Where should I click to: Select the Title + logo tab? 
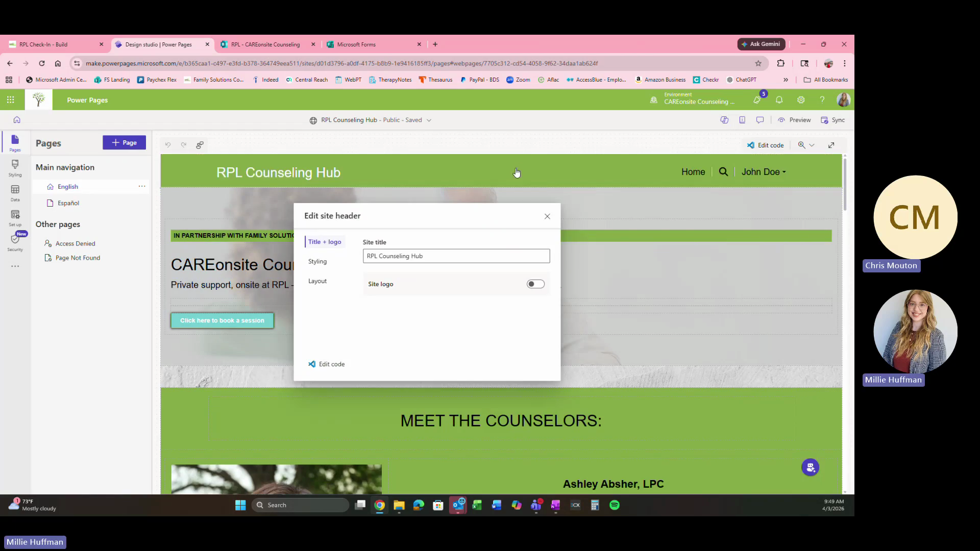(x=325, y=242)
